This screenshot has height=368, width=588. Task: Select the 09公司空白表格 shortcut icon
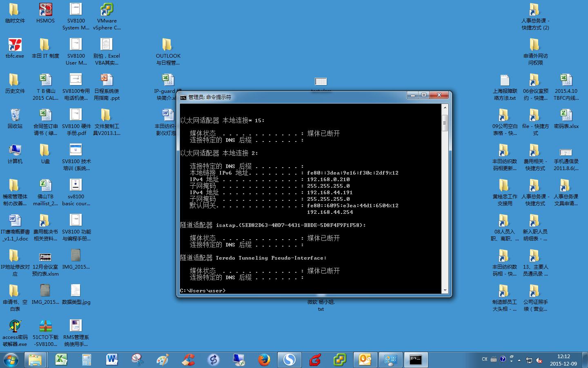505,122
